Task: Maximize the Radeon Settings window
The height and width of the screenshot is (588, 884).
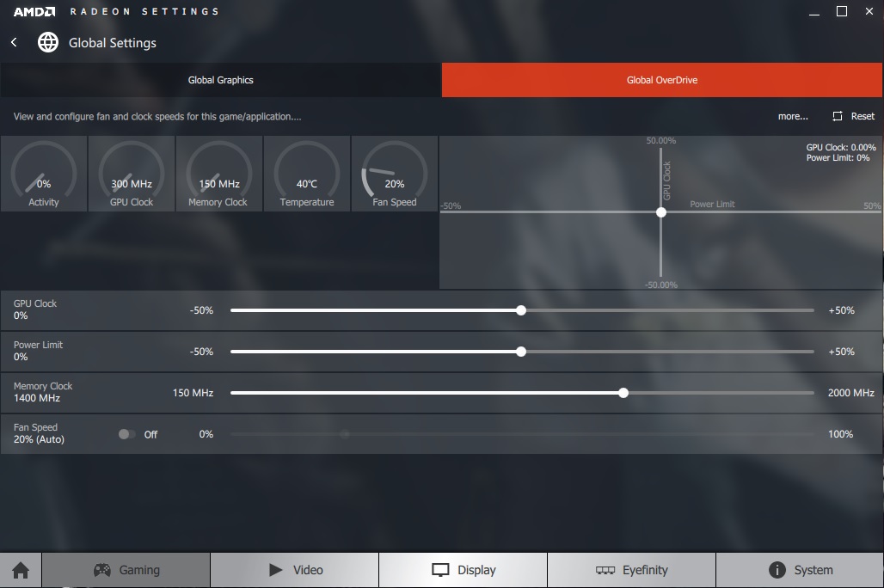Action: click(x=842, y=11)
